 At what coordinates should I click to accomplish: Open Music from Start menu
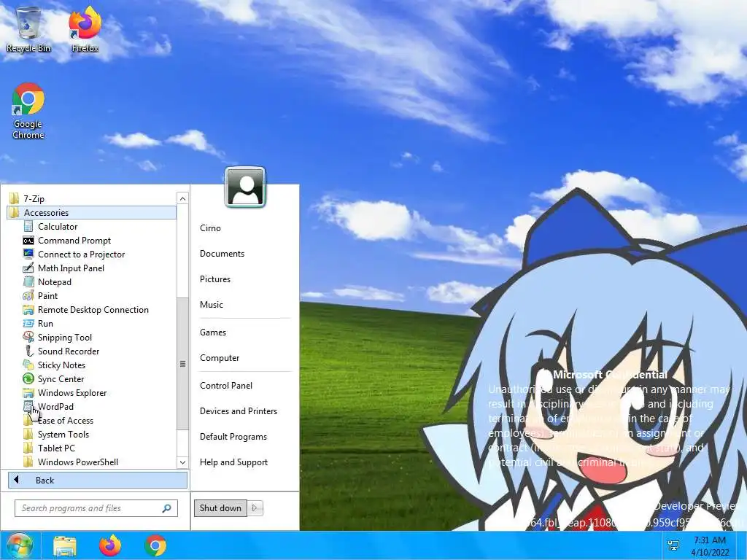tap(212, 305)
